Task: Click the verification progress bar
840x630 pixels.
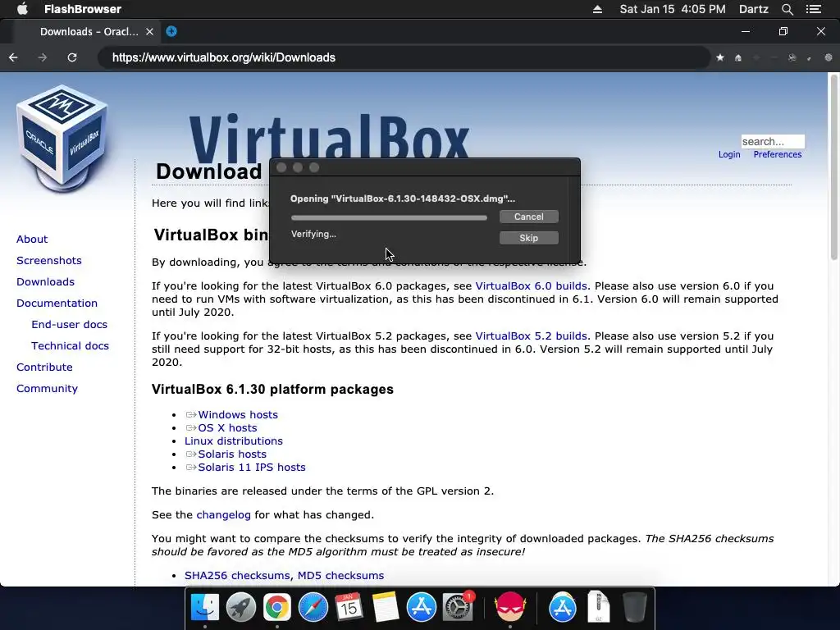Action: (x=389, y=217)
